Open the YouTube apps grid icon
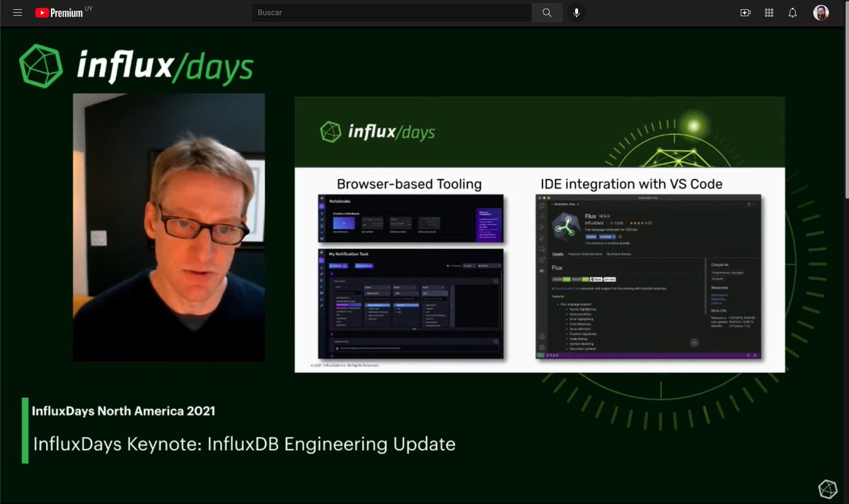849x504 pixels. coord(769,13)
